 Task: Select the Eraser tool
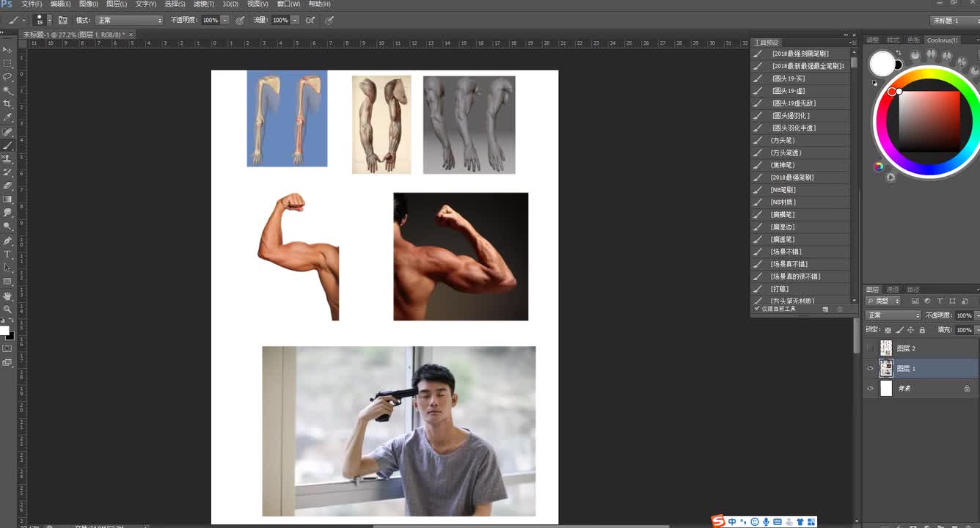tap(7, 186)
